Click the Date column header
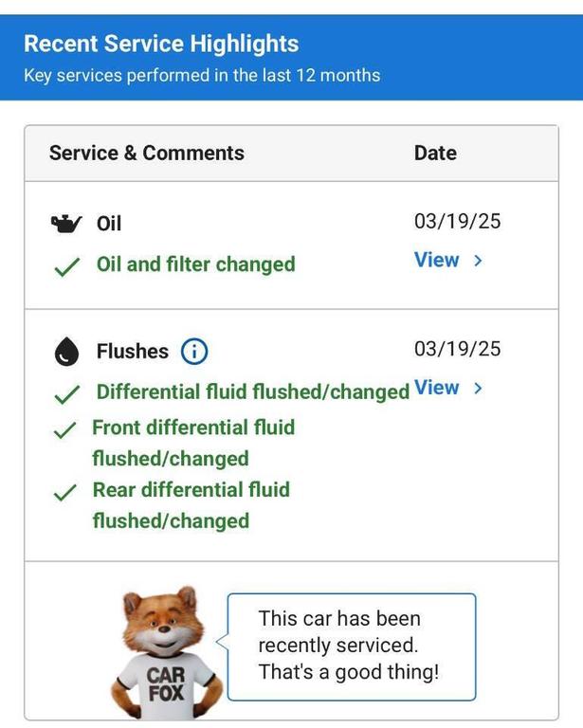The width and height of the screenshot is (583, 728). click(435, 153)
